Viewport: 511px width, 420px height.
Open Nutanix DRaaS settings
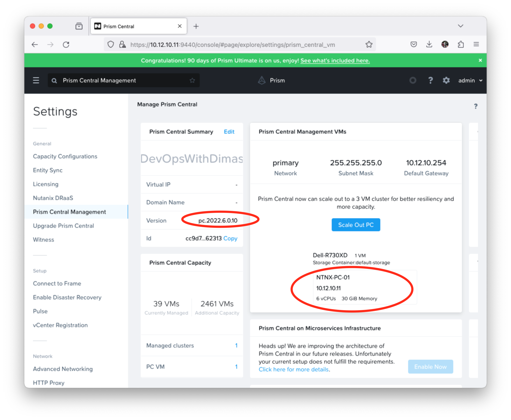[53, 198]
